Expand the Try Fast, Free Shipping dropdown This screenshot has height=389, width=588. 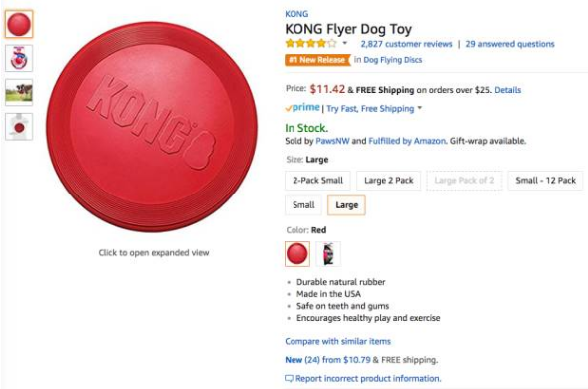click(x=420, y=108)
